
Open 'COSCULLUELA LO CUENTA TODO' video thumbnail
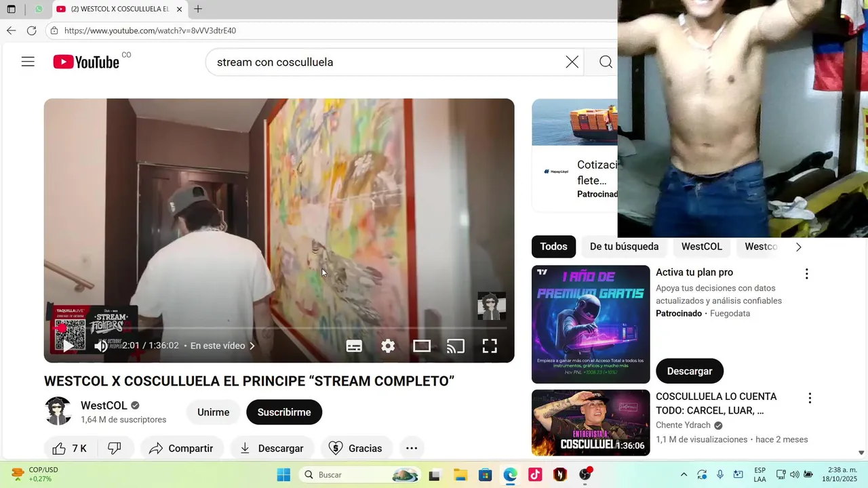pos(591,422)
